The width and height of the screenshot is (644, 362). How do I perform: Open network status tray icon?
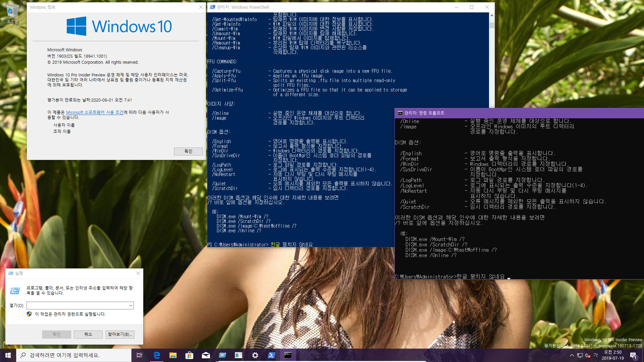580,355
